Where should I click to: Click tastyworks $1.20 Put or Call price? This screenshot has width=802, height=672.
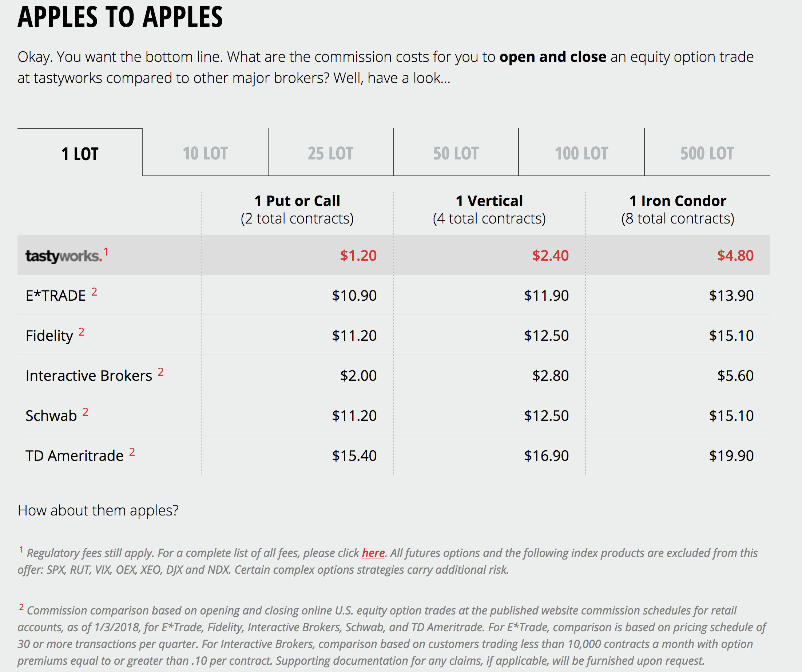pos(358,256)
